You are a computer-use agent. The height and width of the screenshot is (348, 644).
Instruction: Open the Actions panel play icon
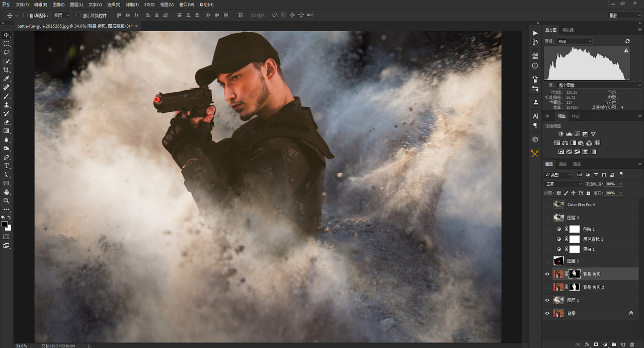pos(535,33)
